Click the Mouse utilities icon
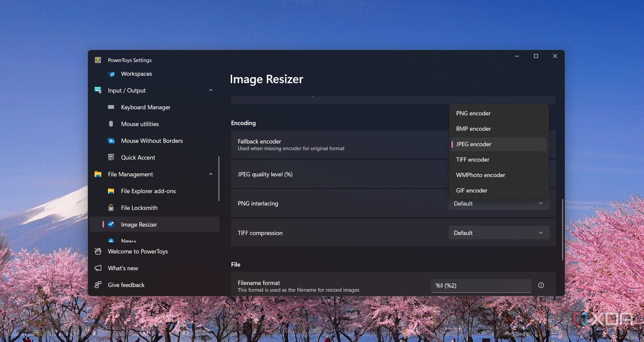The height and width of the screenshot is (342, 644). click(111, 124)
